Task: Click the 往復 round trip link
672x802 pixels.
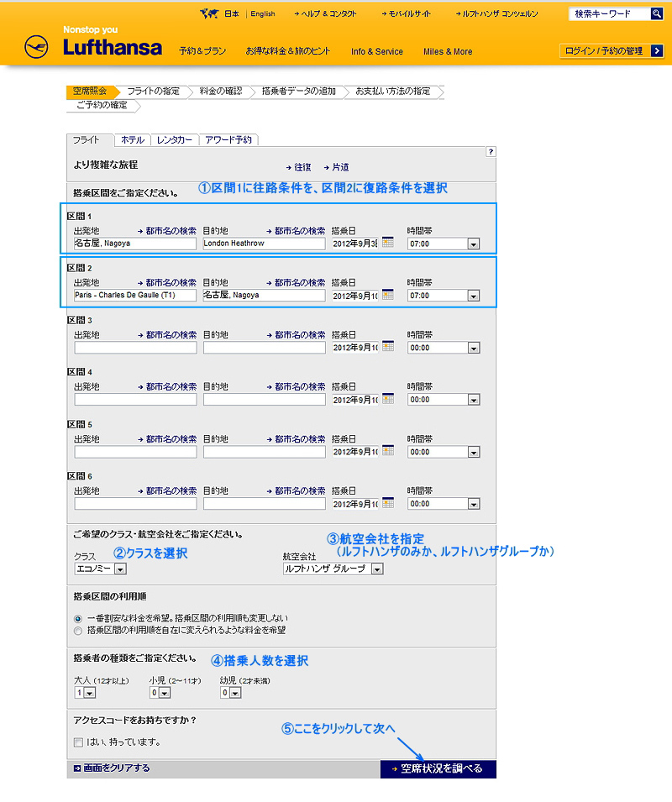Action: click(x=299, y=167)
